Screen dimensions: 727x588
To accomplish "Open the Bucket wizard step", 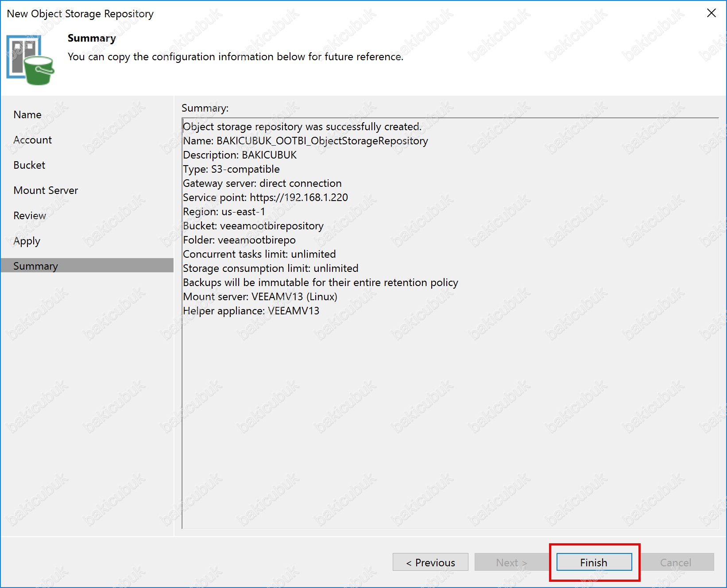I will pyautogui.click(x=29, y=165).
